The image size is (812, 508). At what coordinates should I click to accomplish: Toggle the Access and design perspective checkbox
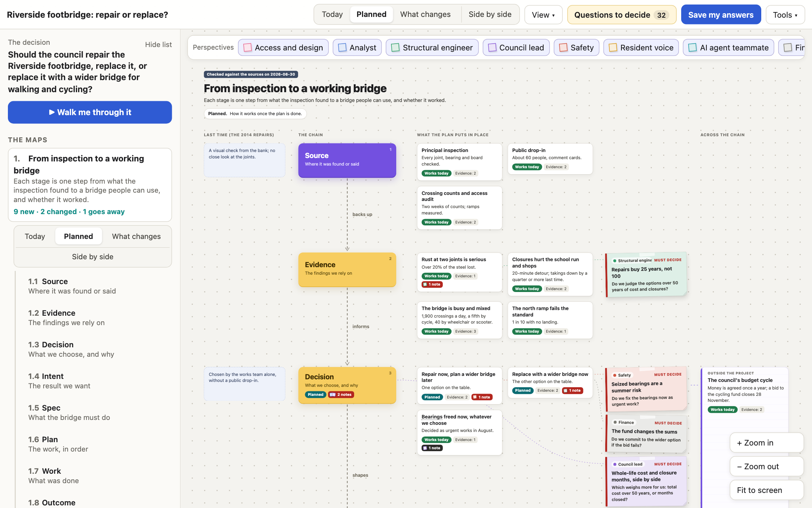pyautogui.click(x=283, y=48)
